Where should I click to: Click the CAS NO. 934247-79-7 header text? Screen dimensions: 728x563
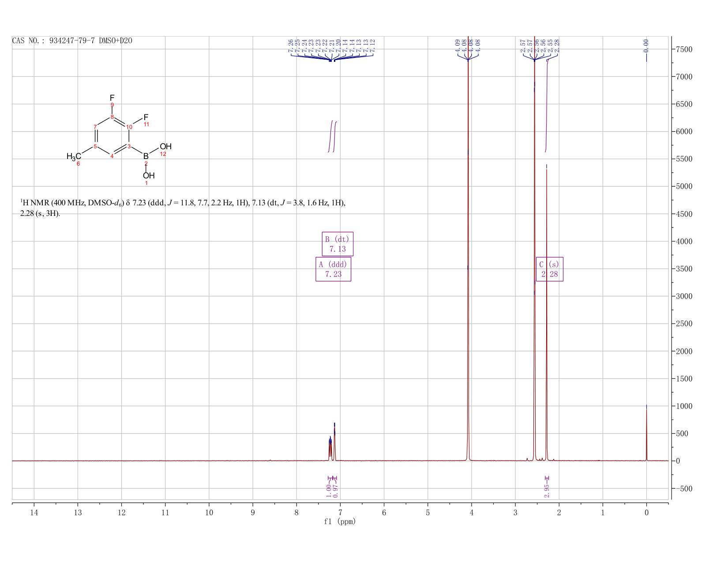pos(72,41)
